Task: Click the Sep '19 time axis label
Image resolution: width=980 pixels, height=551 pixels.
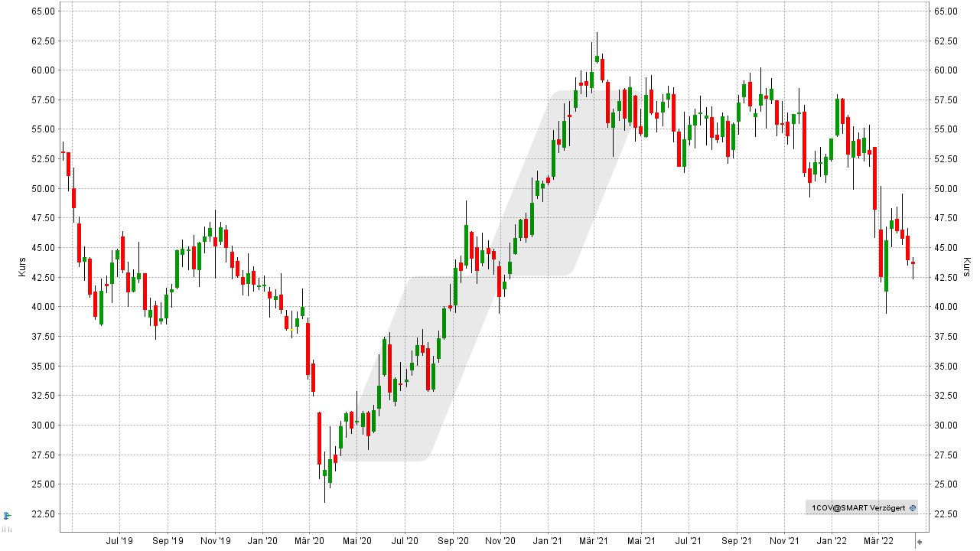Action: point(168,541)
